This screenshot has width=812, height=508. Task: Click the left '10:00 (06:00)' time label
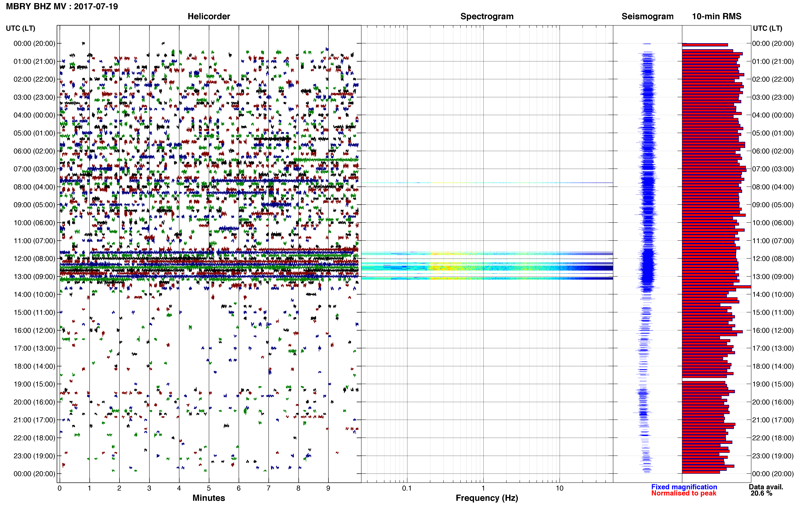click(34, 223)
